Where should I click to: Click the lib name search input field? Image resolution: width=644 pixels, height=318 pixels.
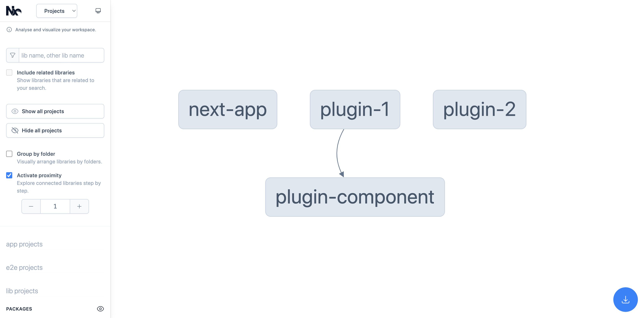point(61,55)
